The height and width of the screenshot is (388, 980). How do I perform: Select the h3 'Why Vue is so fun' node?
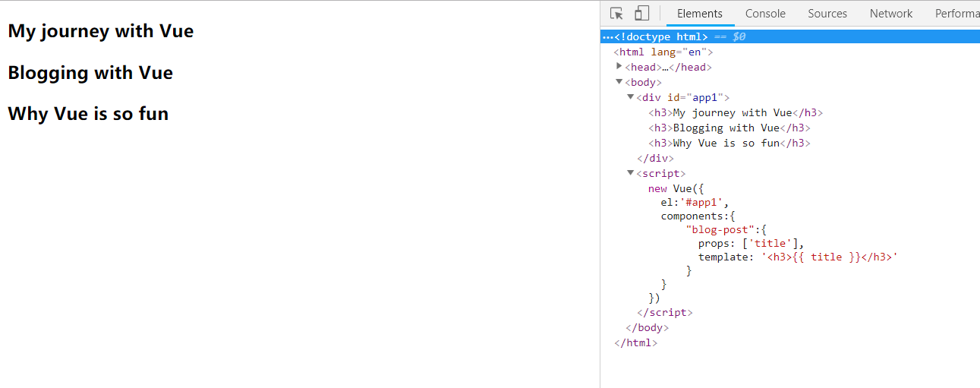click(729, 143)
